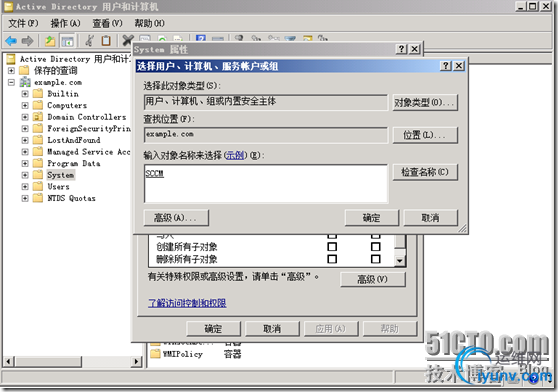Click the tree pane scroll right arrow
The image size is (558, 392).
click(x=136, y=362)
